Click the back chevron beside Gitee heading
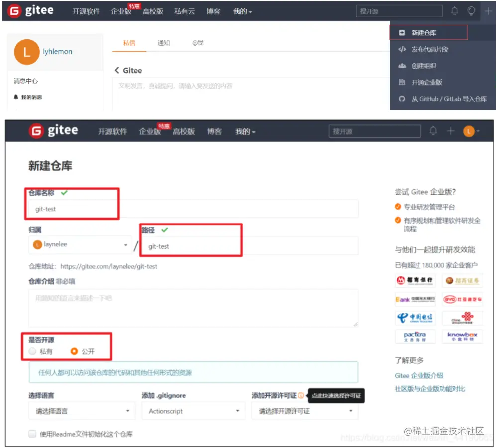The width and height of the screenshot is (496, 448). 117,70
